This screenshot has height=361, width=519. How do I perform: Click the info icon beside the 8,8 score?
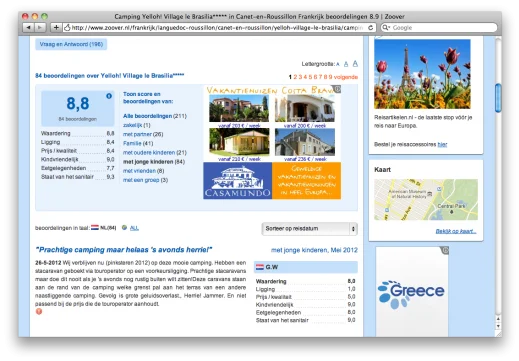(109, 96)
